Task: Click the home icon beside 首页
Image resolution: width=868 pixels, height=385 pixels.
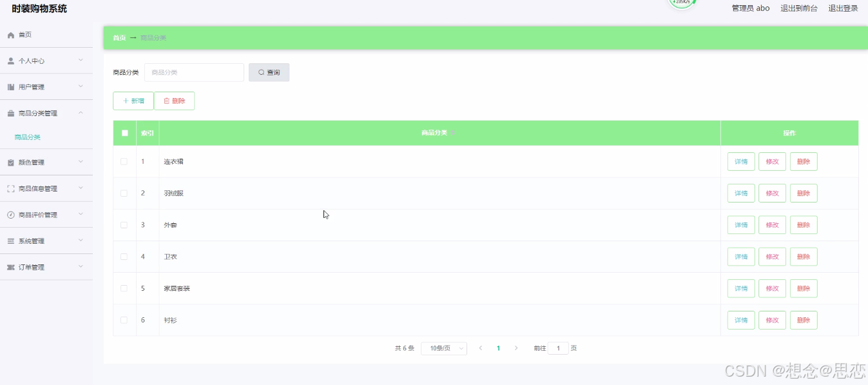Action: point(11,35)
